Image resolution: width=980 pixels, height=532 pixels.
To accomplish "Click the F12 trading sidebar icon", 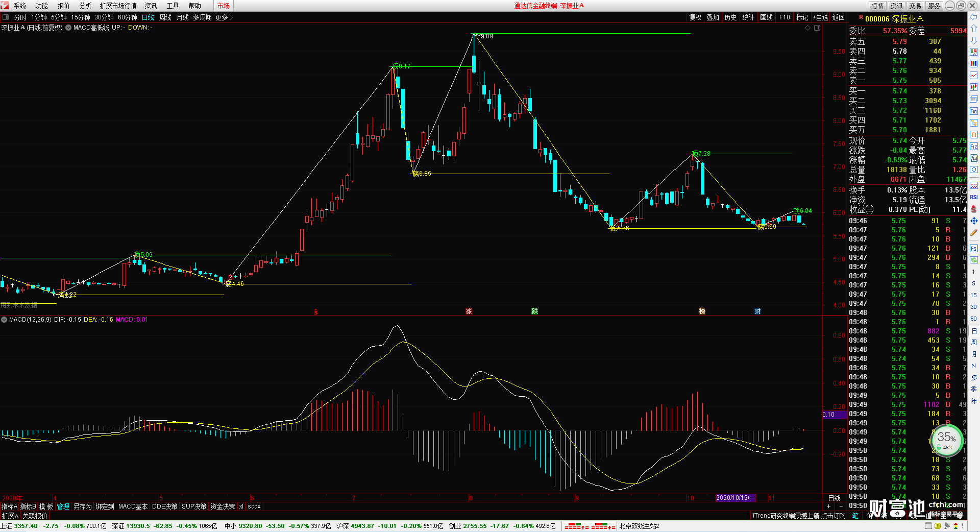I will pyautogui.click(x=973, y=147).
